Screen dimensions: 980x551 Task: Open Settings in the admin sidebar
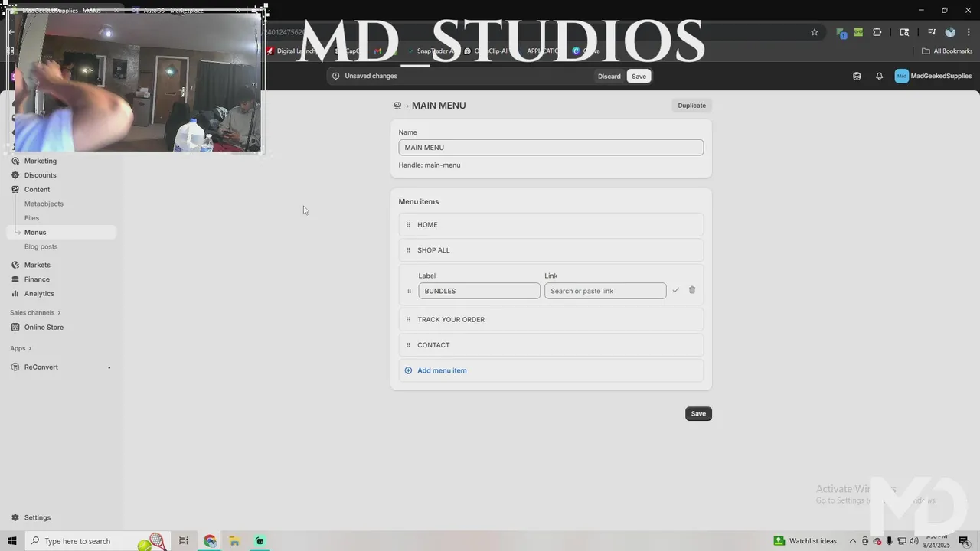click(x=37, y=517)
